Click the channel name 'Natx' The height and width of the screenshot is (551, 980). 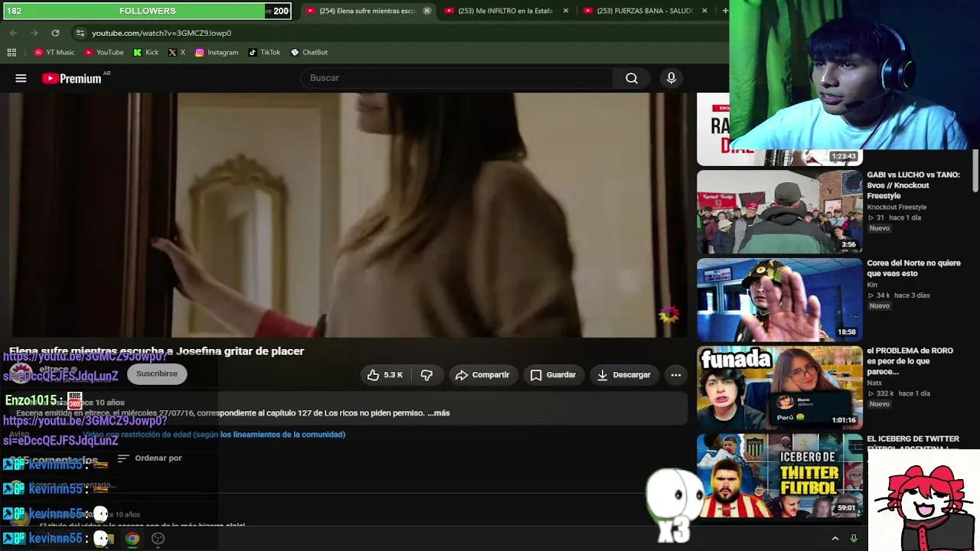[874, 383]
